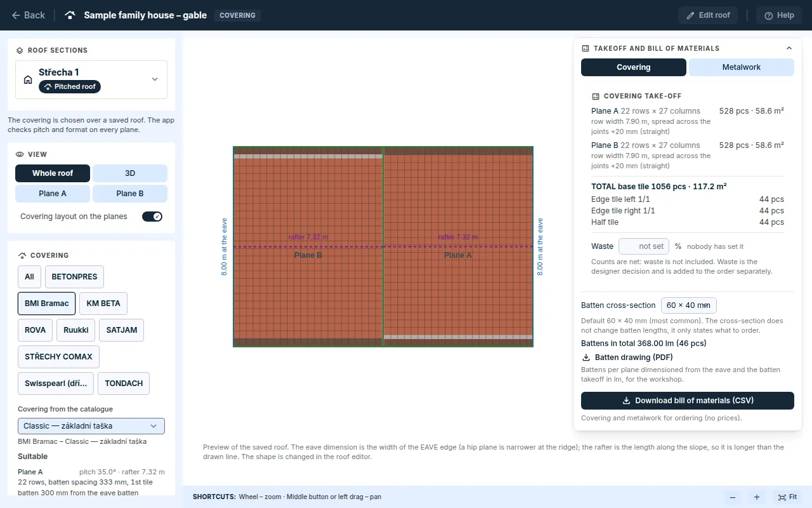Pick the TONDACH manufacturer chip
This screenshot has height=508, width=812.
(124, 384)
